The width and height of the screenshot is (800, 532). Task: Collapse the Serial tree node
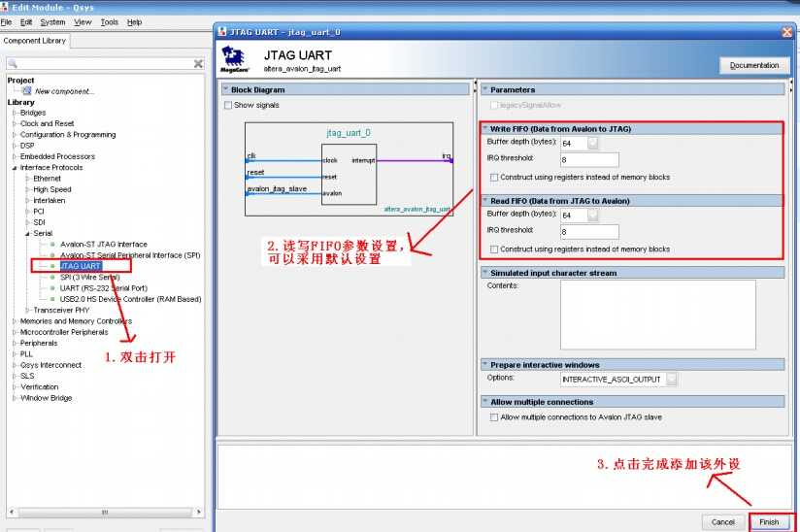27,234
